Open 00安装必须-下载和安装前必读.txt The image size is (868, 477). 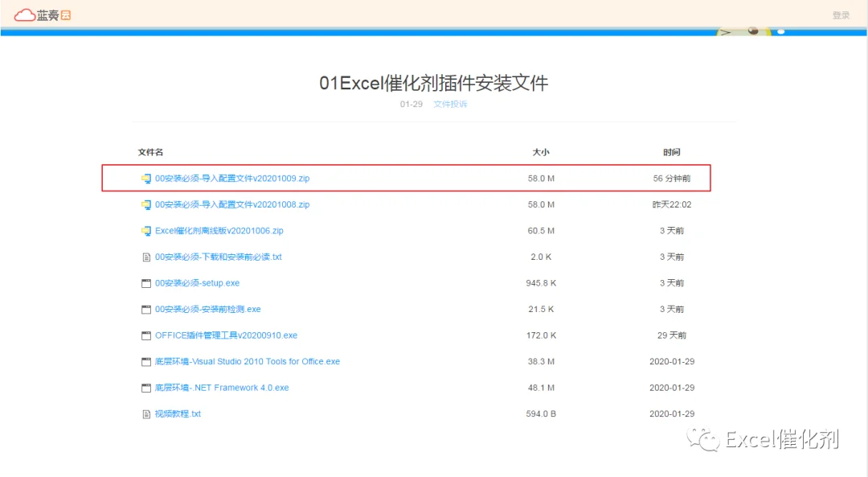[218, 257]
